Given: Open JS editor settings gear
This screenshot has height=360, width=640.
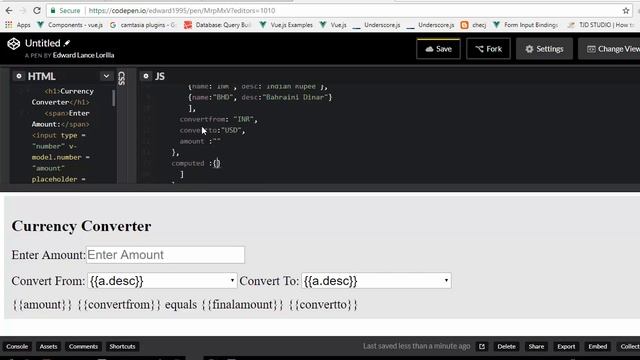Looking at the screenshot, I should [146, 76].
